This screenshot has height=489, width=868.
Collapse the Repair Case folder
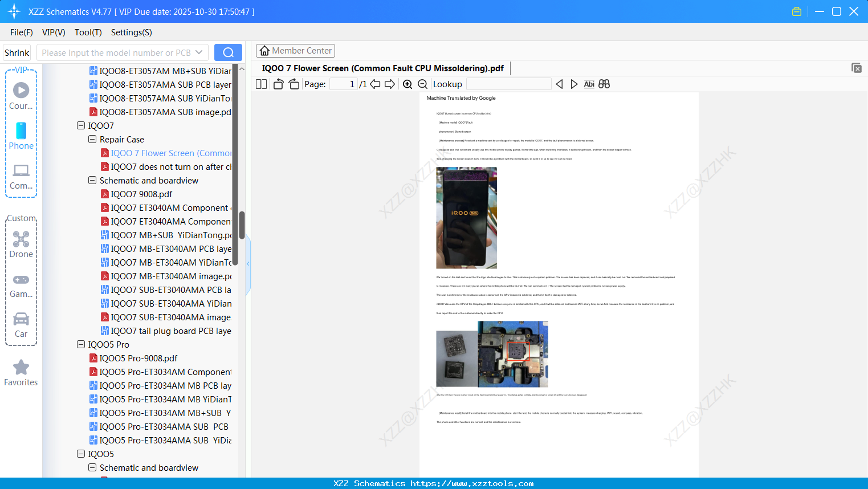[92, 140]
